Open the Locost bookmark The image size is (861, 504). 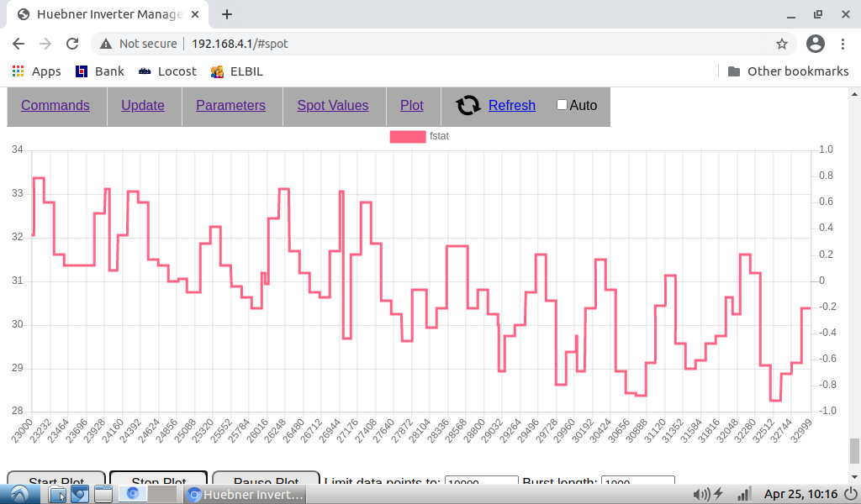pyautogui.click(x=167, y=71)
